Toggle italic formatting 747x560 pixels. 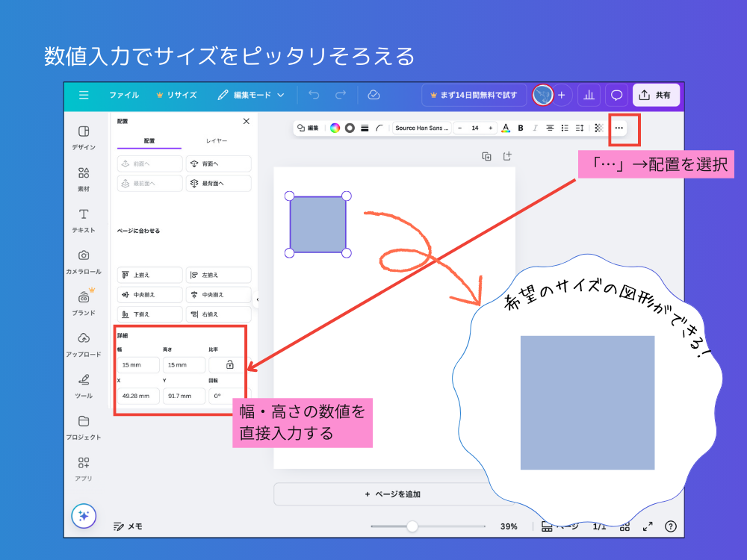click(x=535, y=128)
